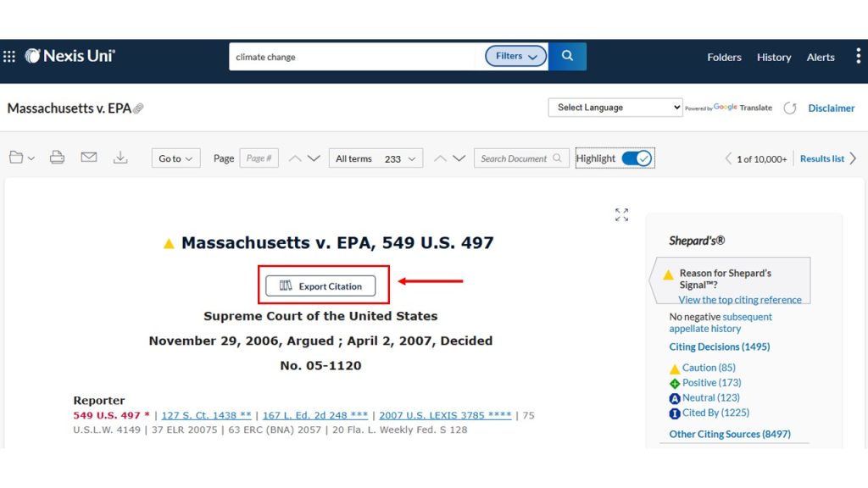Save to folder using folder icon

click(21, 158)
